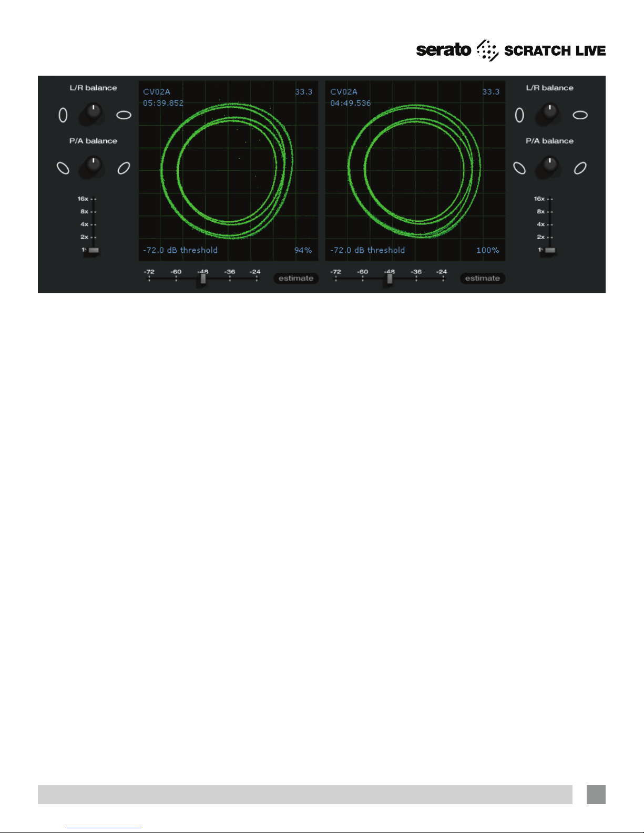Click -72 mark on left threshold slider
The image size is (644, 833).
(149, 272)
